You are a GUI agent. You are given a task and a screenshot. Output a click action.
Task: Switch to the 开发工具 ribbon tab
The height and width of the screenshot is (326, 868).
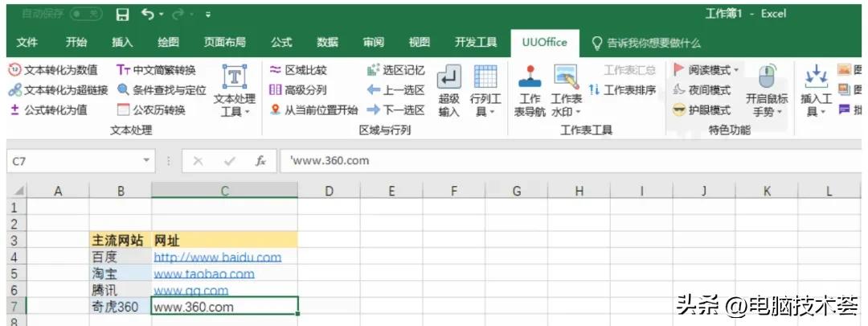click(476, 42)
